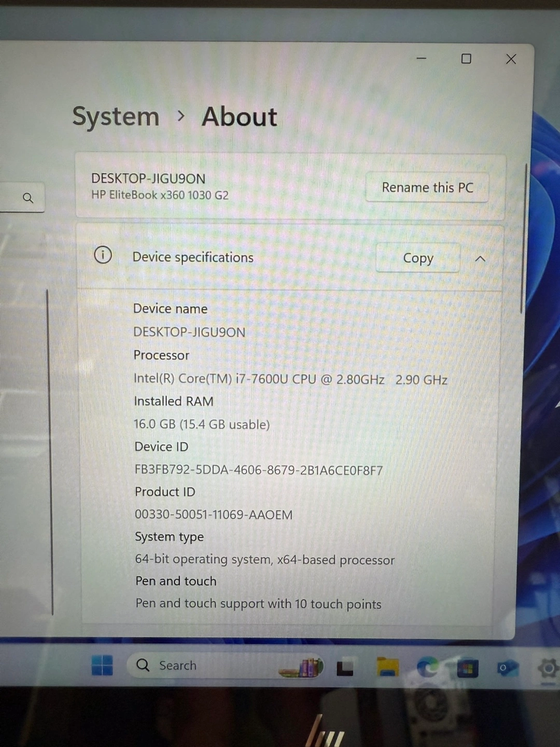Image resolution: width=560 pixels, height=747 pixels.
Task: Click the magnifier icon in the settings sidebar
Action: pos(28,198)
